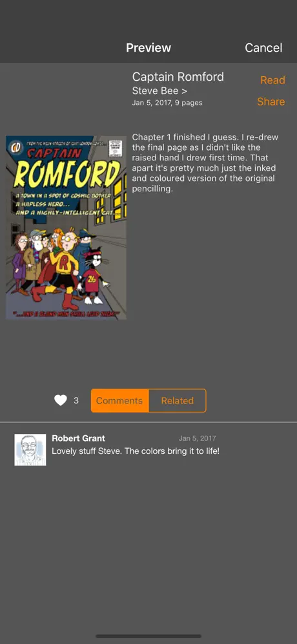Switch to the Comments tab
Viewport: 297px width, 644px height.
[119, 400]
